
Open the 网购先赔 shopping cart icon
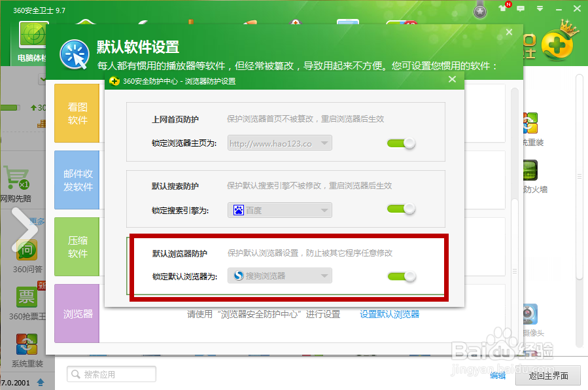tap(16, 177)
